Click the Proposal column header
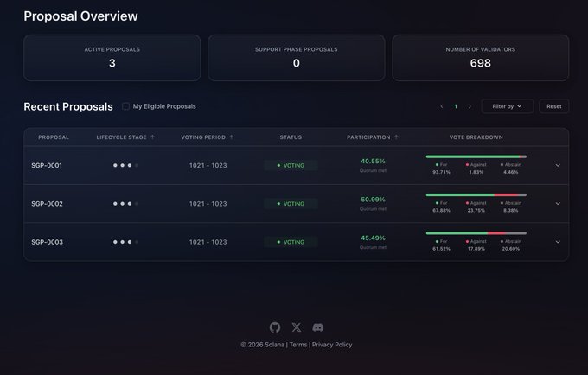588x375 pixels. coord(54,137)
